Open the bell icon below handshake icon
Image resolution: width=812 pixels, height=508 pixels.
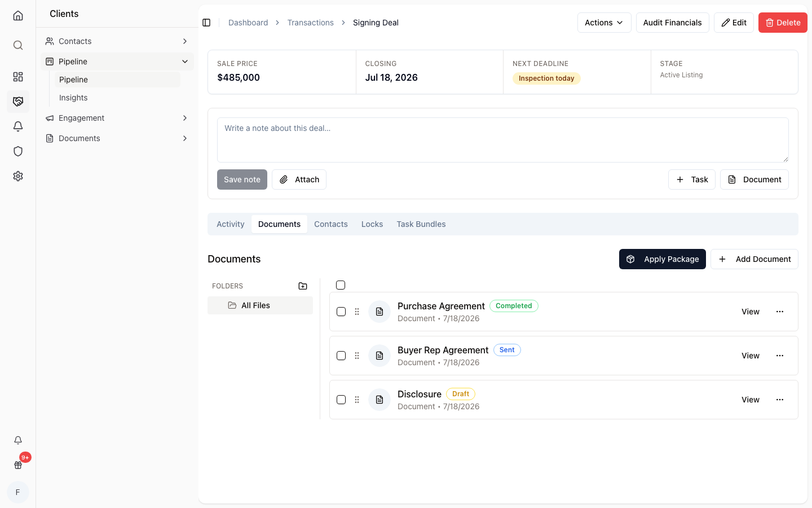pyautogui.click(x=18, y=126)
